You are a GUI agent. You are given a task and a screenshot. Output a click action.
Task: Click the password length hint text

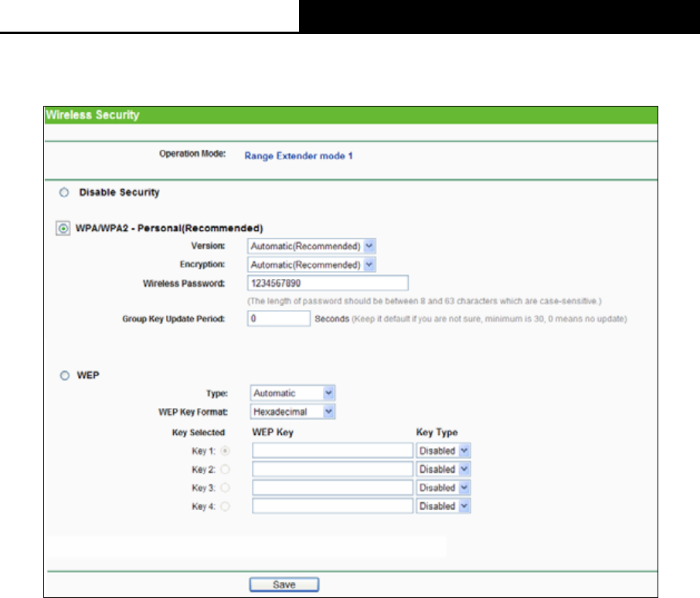coord(424,301)
